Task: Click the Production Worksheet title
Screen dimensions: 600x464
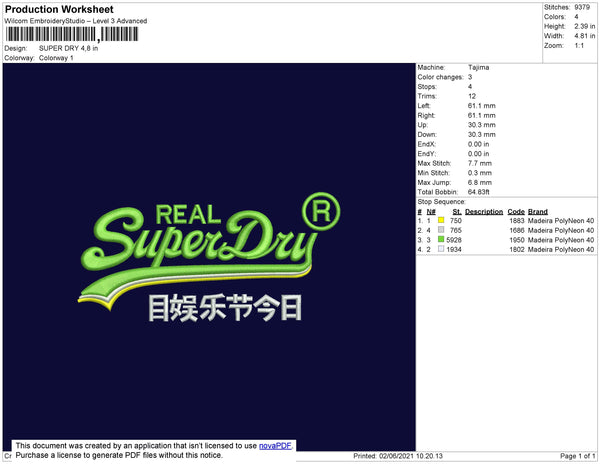Action: point(59,9)
